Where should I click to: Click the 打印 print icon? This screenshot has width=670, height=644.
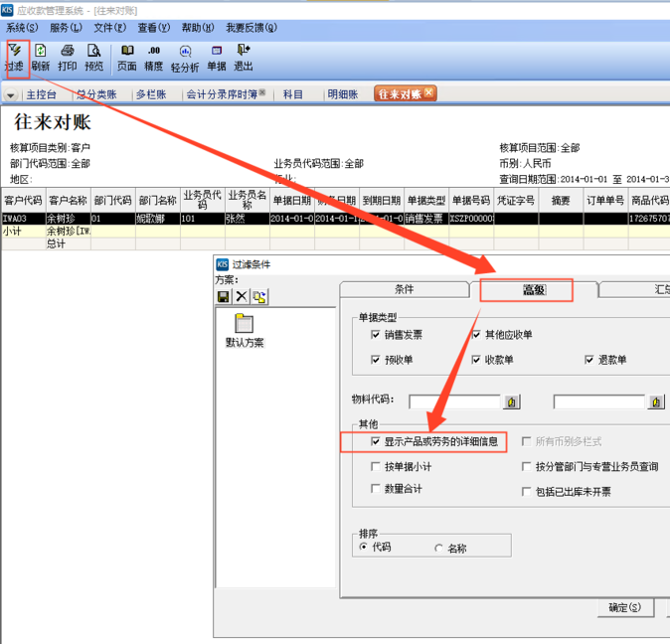pyautogui.click(x=67, y=57)
